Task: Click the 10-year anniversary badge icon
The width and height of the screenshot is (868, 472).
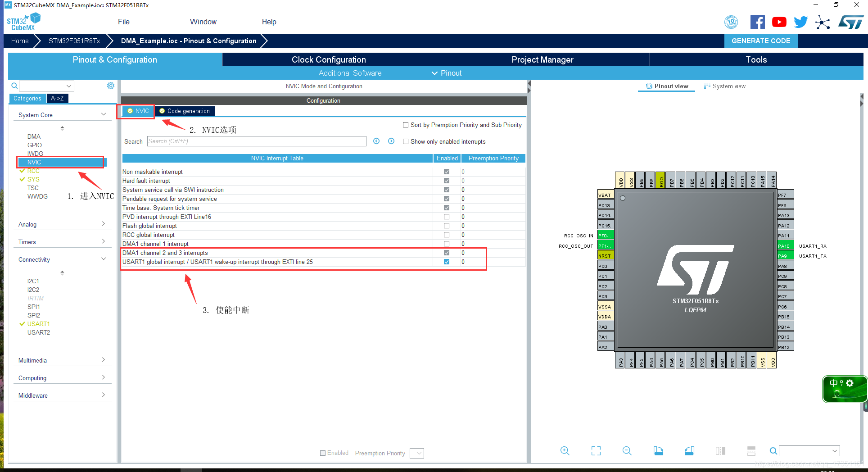Action: [x=731, y=22]
